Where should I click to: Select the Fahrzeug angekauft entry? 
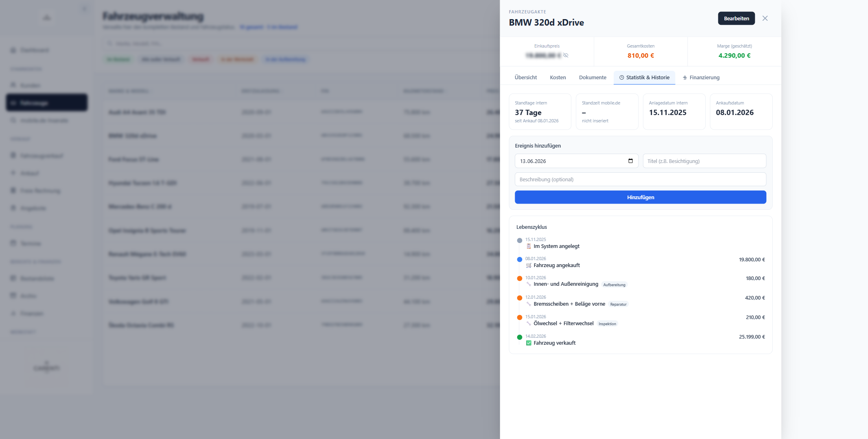click(x=557, y=265)
